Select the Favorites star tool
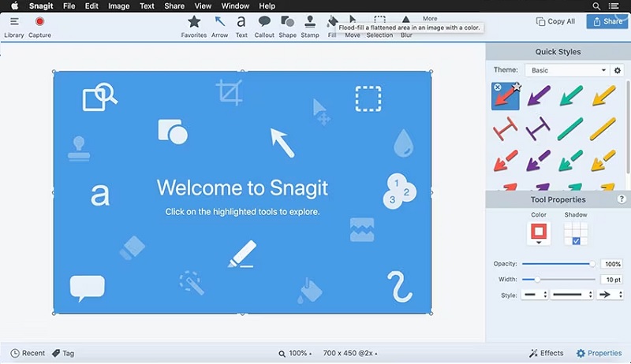Viewport: 631px width, 364px height. coord(193,27)
